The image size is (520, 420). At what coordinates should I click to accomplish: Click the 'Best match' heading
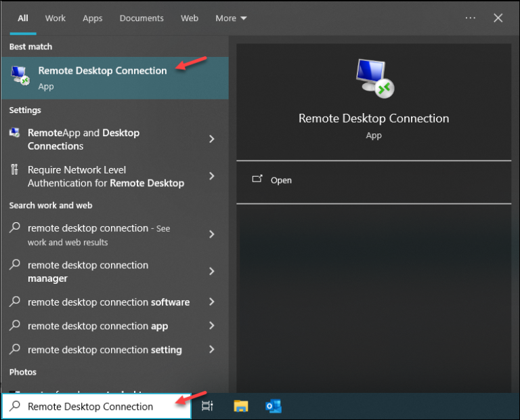pyautogui.click(x=31, y=47)
